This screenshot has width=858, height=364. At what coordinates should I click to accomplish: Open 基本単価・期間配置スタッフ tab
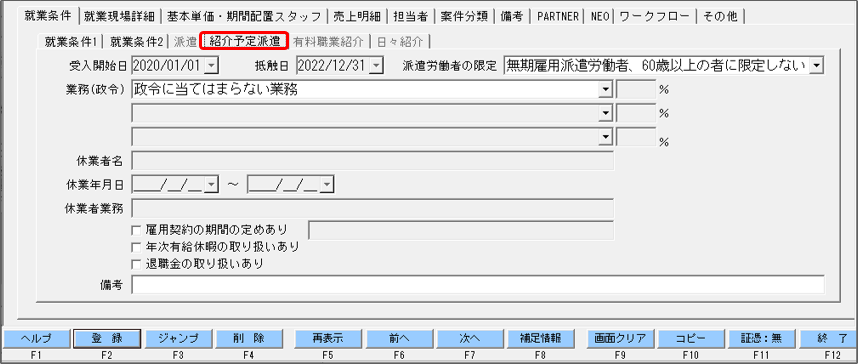tap(244, 16)
